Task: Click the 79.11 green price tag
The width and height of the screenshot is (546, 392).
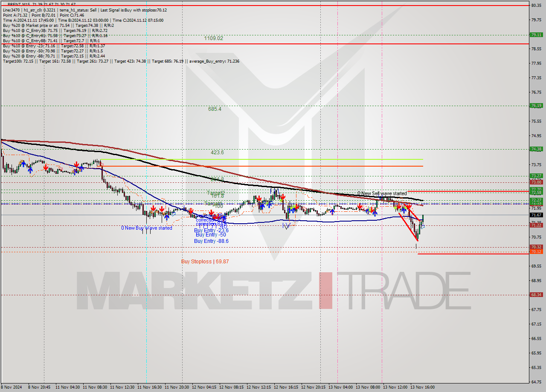Action: (536, 35)
